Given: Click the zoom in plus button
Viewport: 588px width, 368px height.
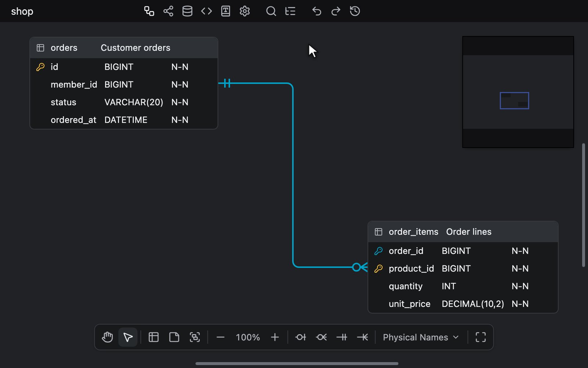Looking at the screenshot, I should [x=275, y=337].
